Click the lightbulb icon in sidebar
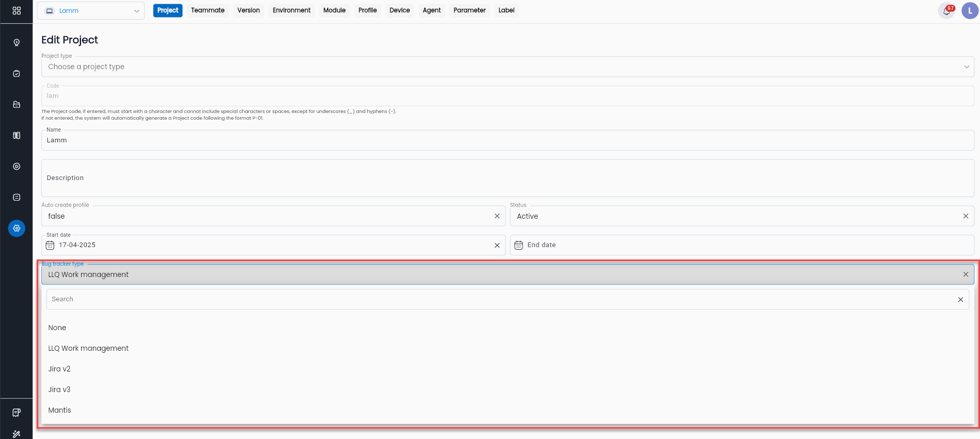 tap(17, 42)
